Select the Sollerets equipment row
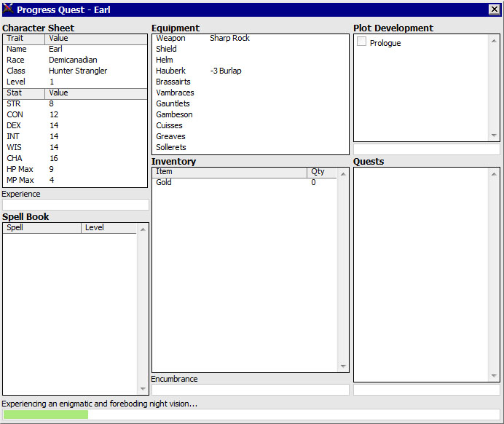 click(x=251, y=148)
